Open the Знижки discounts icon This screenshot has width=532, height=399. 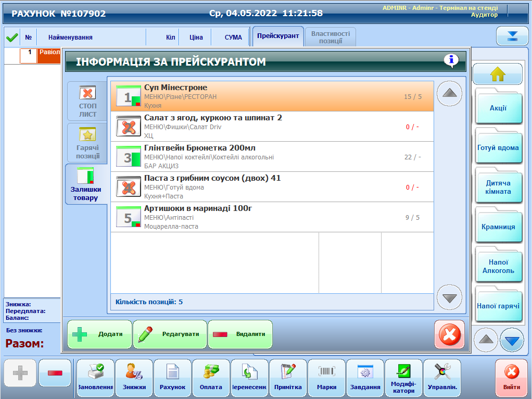134,378
